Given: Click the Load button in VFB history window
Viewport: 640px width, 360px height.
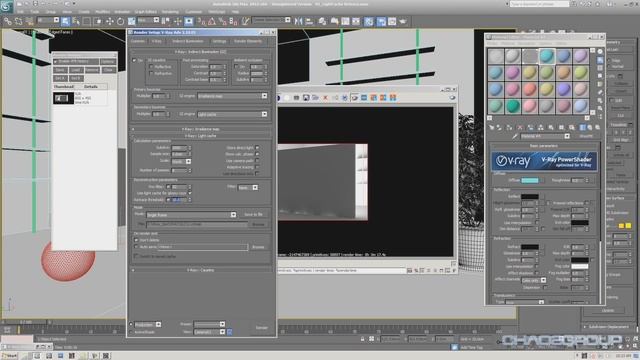Looking at the screenshot, I should pyautogui.click(x=76, y=70).
